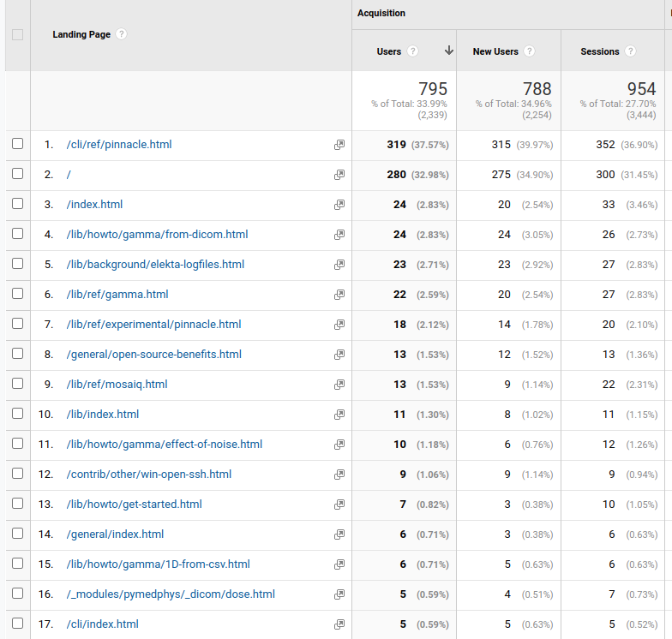Click New Users value 275 in row 2
Viewport: 672px width, 639px height.
pyautogui.click(x=501, y=175)
